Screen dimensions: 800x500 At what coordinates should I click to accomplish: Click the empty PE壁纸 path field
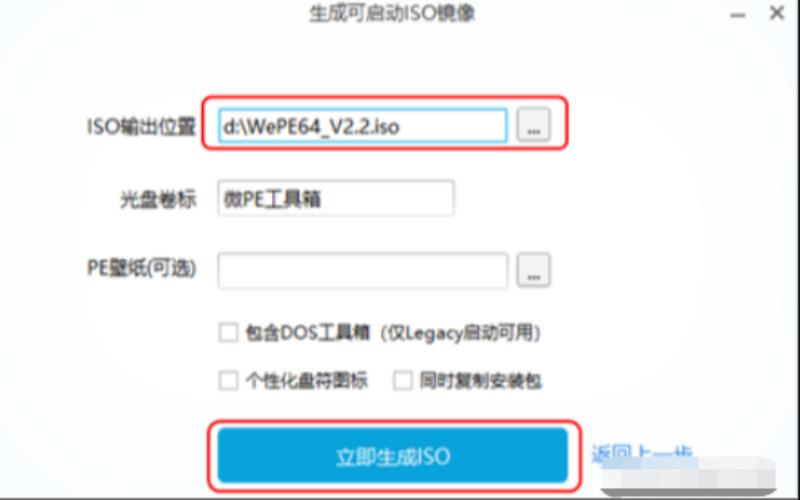coord(363,270)
